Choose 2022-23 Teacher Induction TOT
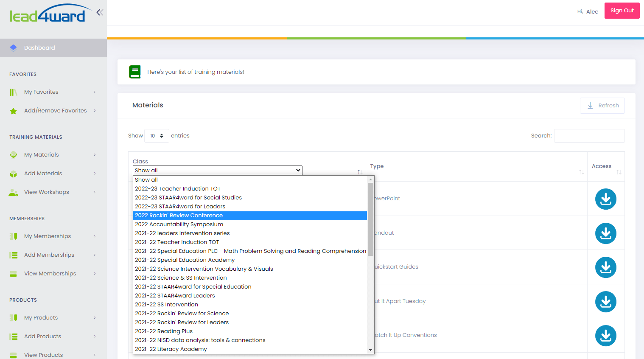Image resolution: width=644 pixels, height=359 pixels. (x=250, y=189)
